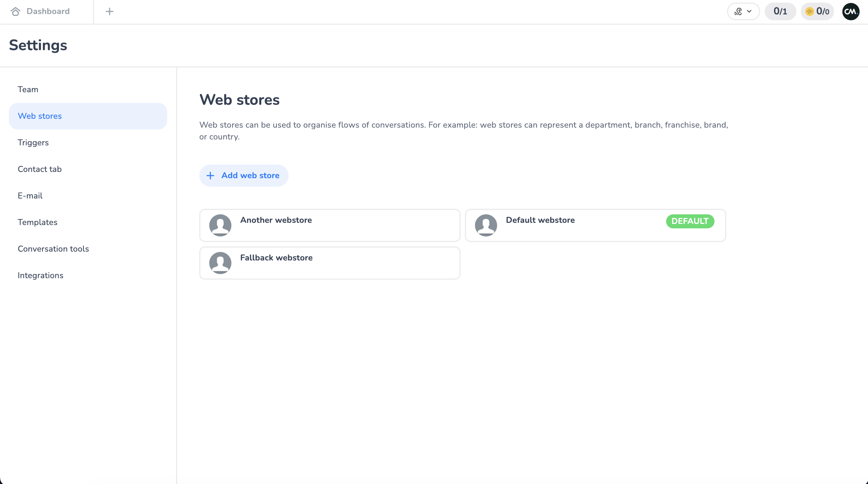868x484 pixels.
Task: Go to Triggers settings
Action: click(x=33, y=143)
